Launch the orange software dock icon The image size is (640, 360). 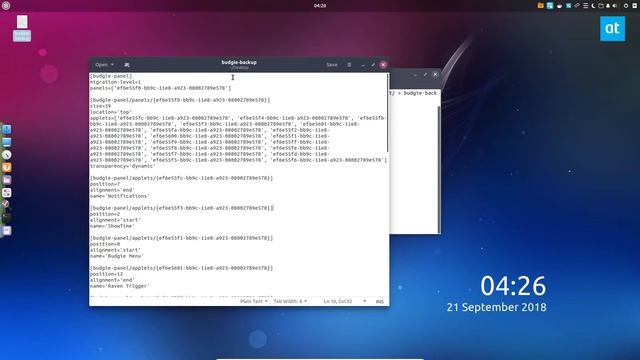pyautogui.click(x=7, y=167)
